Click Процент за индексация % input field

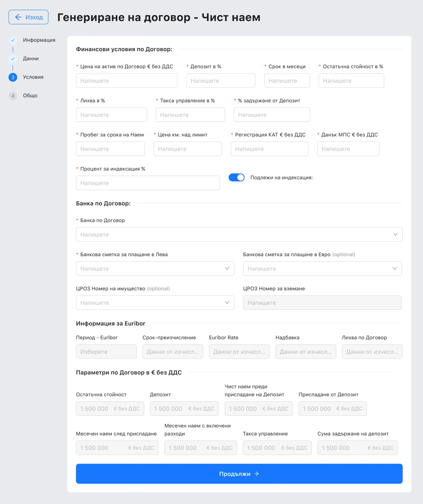[x=148, y=183]
